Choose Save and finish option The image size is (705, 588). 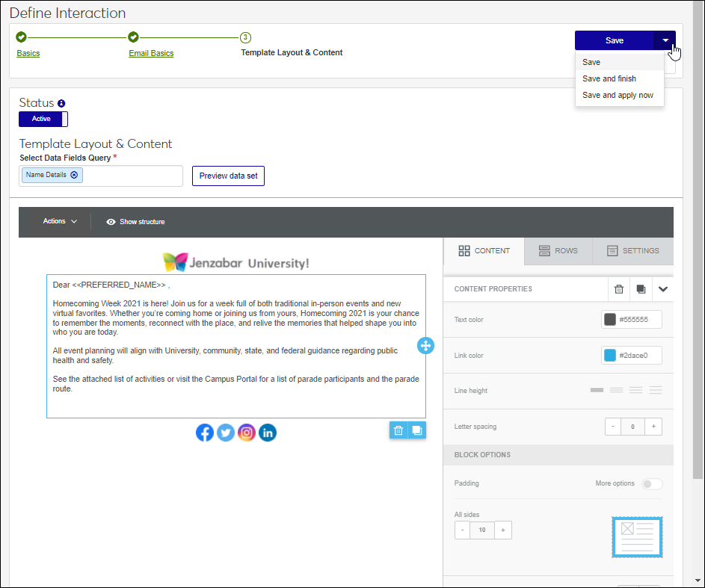pyautogui.click(x=609, y=78)
